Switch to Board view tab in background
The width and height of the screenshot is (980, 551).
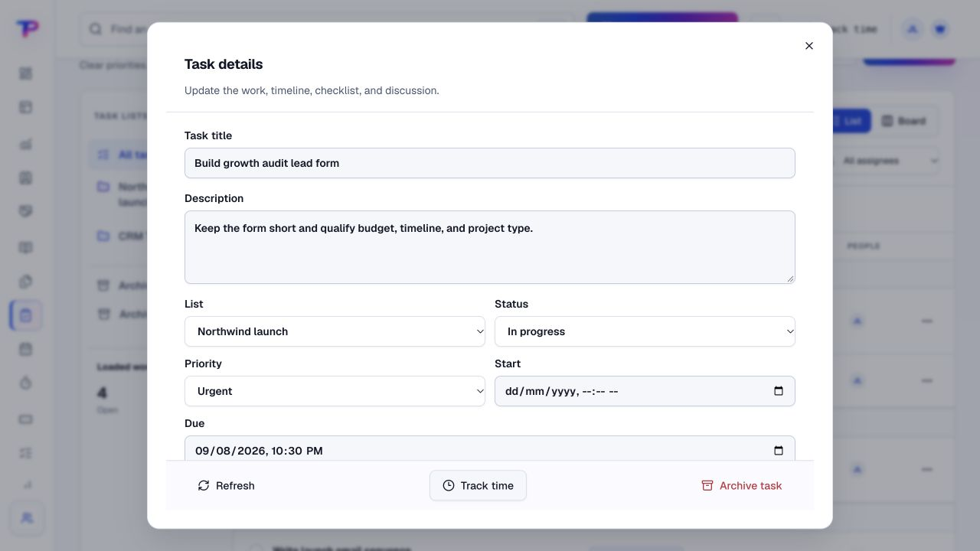[904, 121]
